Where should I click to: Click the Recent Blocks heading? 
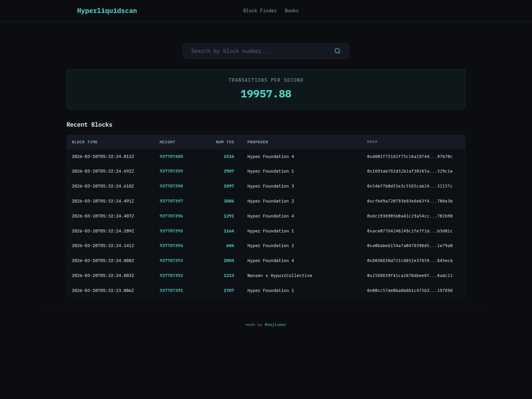[89, 125]
